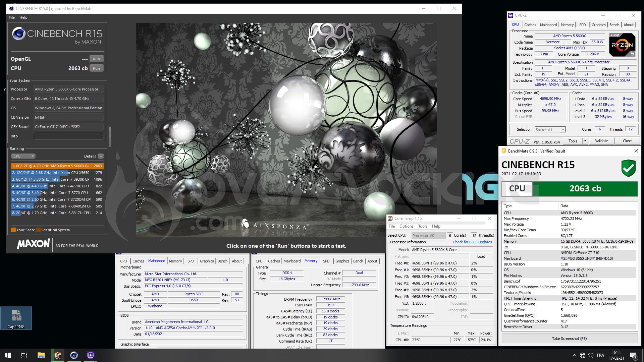Image resolution: width=644 pixels, height=362 pixels.
Task: Open Ranking Details arrow button
Action: tap(101, 156)
